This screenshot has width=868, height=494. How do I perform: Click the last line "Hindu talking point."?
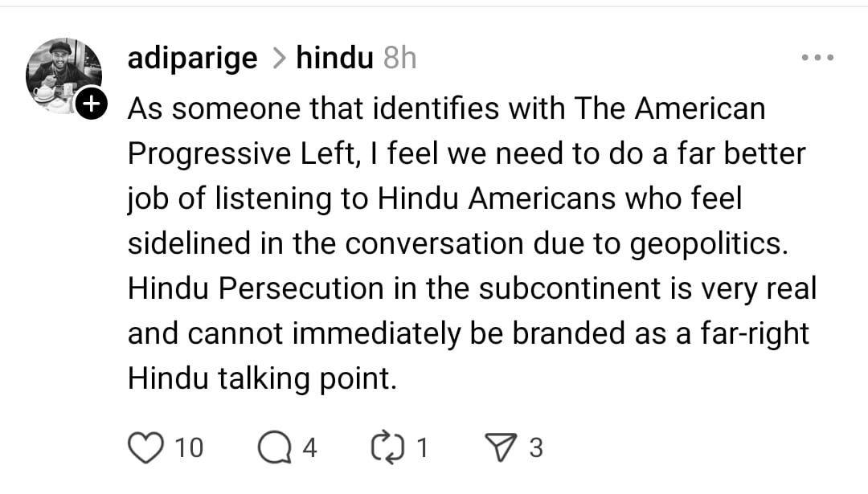(262, 378)
